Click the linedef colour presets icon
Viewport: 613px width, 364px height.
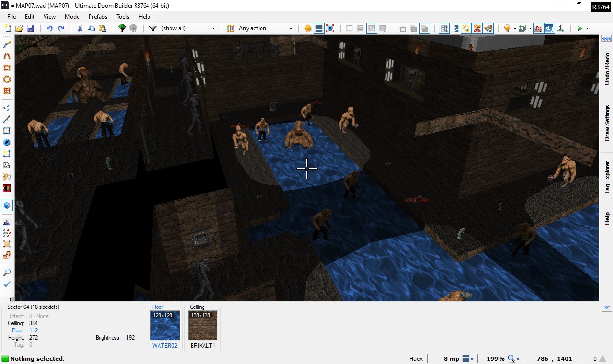point(230,28)
